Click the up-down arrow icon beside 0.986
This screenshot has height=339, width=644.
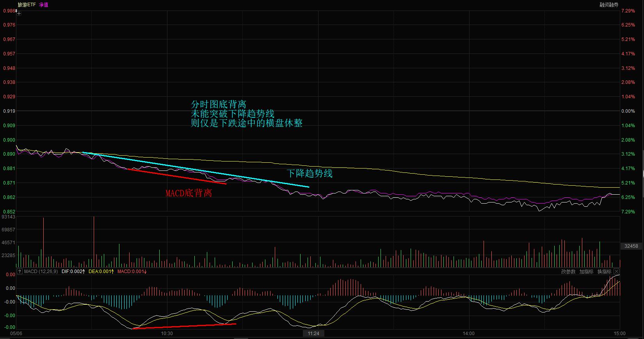[x=16, y=11]
